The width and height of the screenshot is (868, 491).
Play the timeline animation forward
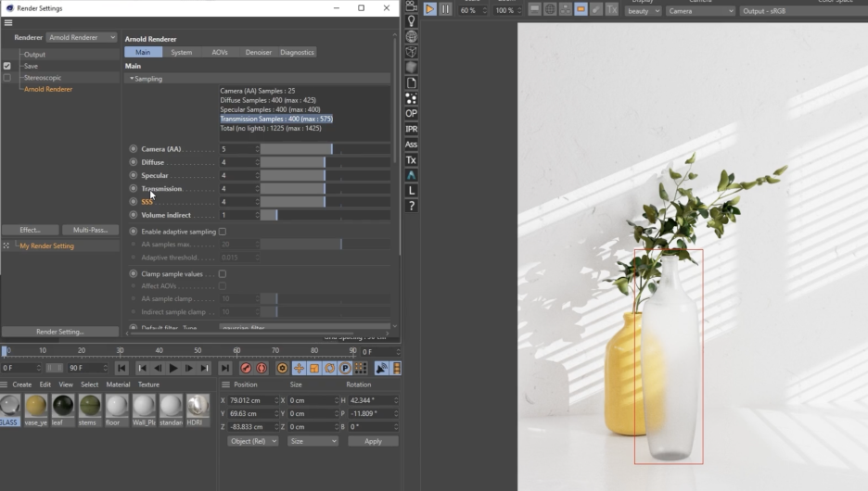click(173, 369)
